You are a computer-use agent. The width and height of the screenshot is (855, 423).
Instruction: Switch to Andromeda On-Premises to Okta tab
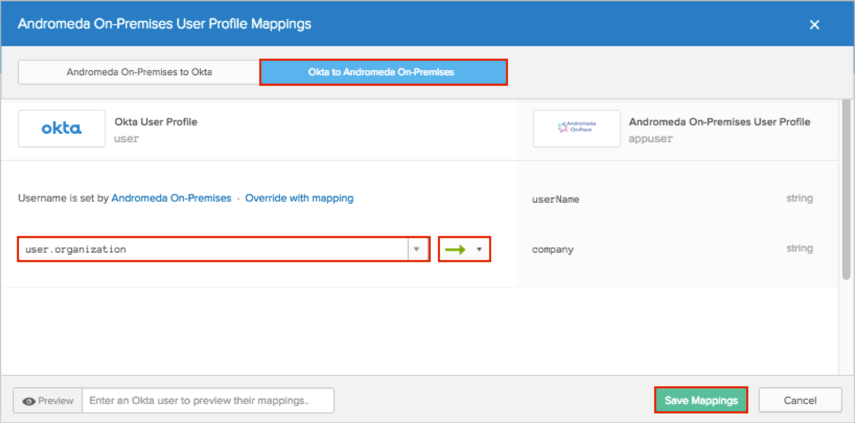click(139, 72)
